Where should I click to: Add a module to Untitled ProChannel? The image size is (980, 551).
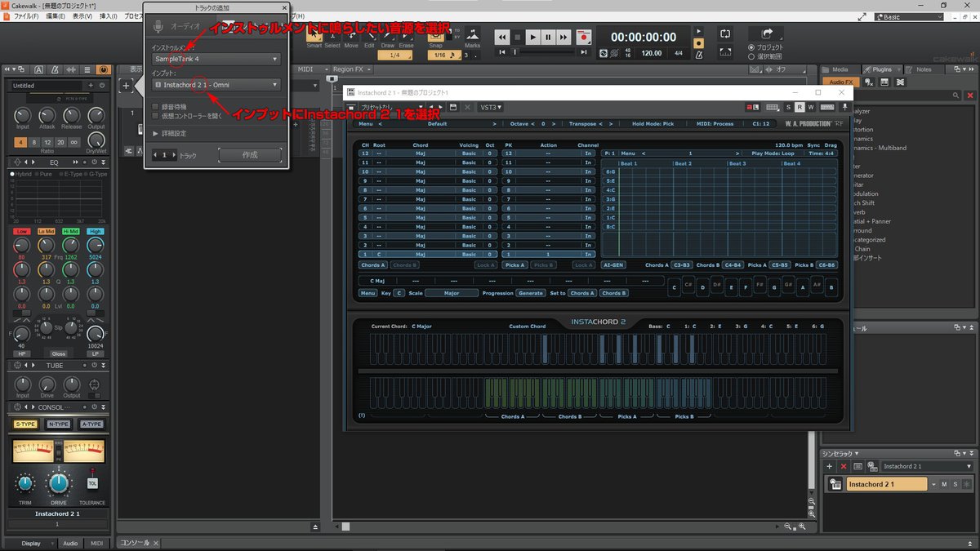(x=91, y=86)
